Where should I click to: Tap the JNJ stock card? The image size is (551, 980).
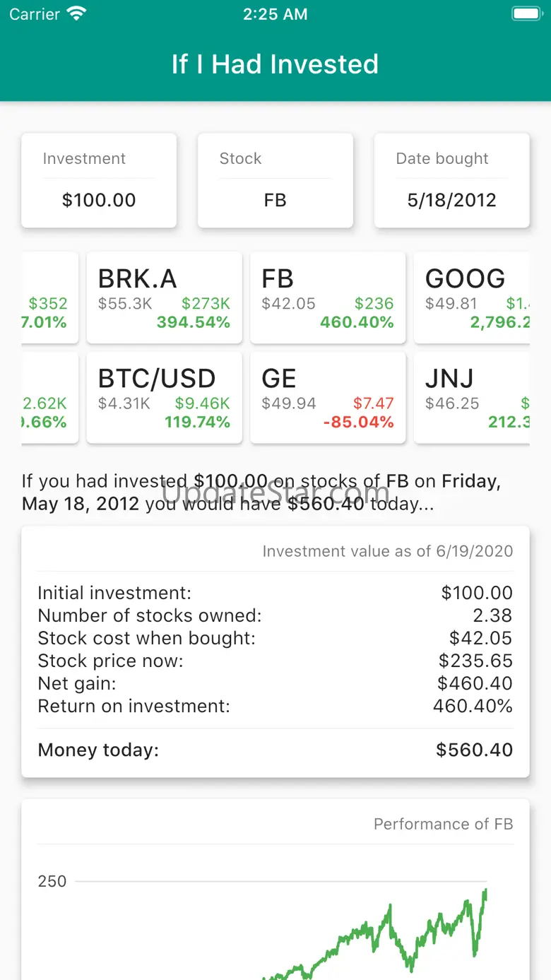[472, 399]
